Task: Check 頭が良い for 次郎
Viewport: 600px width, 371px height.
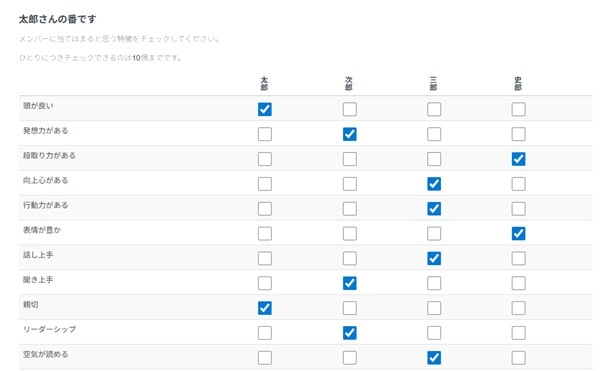Action: (350, 109)
